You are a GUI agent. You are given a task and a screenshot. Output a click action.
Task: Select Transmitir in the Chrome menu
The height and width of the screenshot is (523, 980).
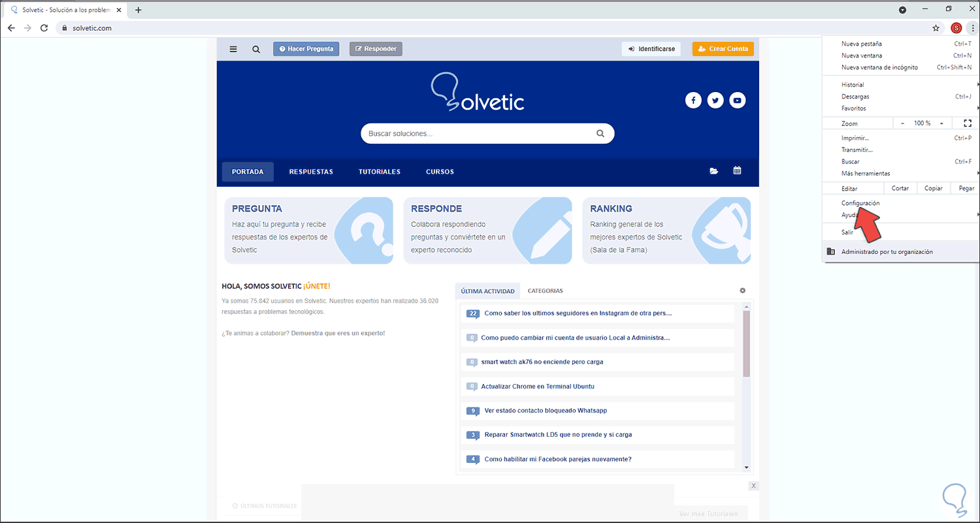901,150
